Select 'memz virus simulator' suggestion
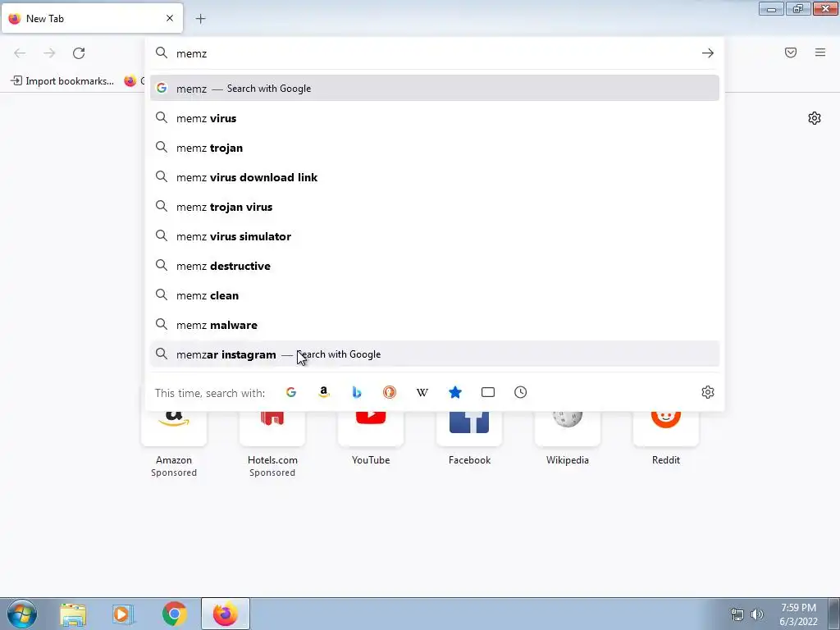Viewport: 840px width, 630px height. tap(435, 235)
